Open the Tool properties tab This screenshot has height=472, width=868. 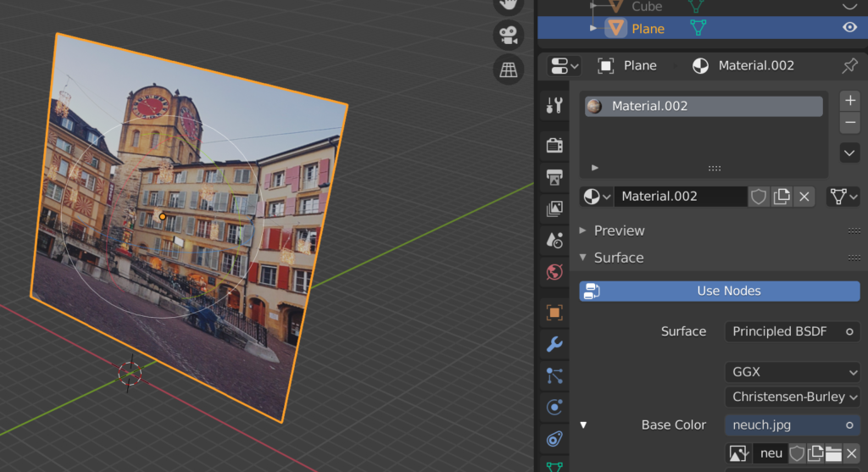[554, 105]
